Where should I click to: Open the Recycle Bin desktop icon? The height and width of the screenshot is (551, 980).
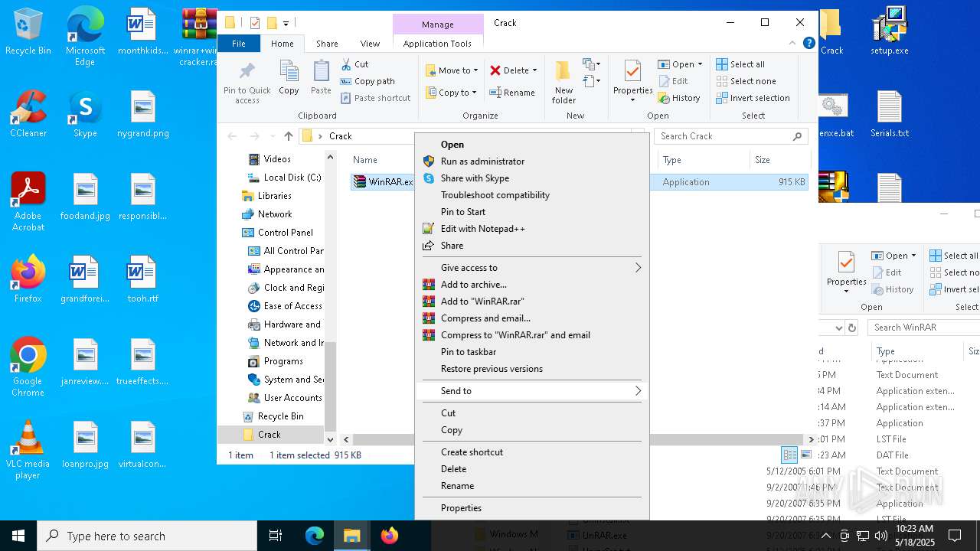[28, 32]
